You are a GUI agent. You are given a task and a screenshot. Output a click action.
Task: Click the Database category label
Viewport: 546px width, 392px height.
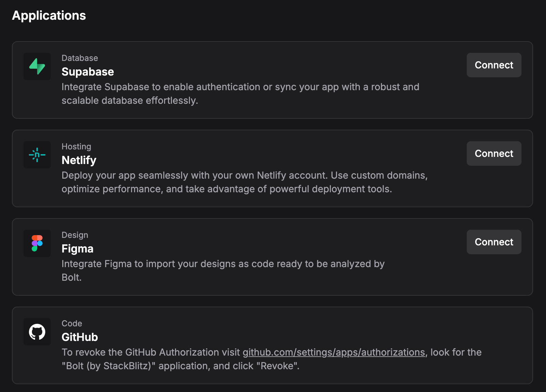(x=80, y=58)
